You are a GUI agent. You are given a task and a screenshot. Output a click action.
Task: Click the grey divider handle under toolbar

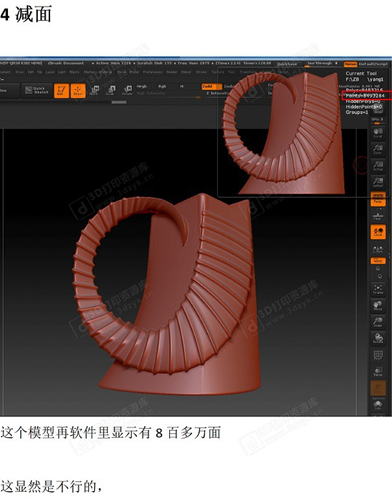[119, 102]
